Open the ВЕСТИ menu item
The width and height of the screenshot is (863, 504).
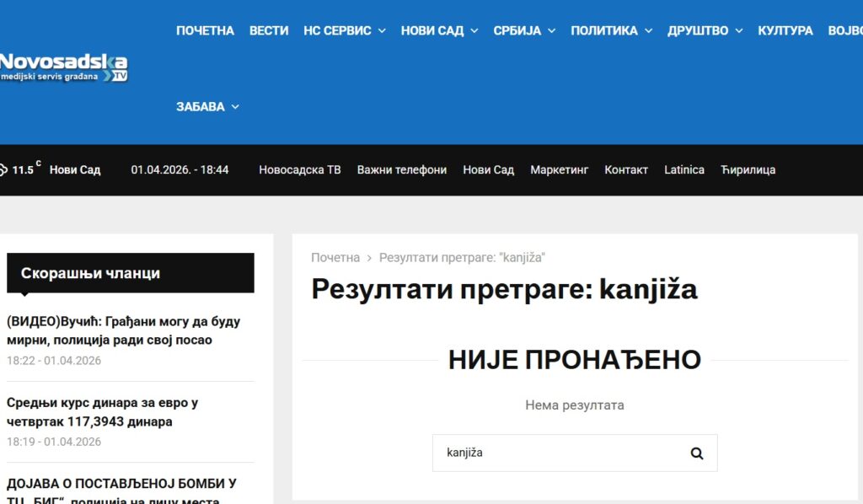[269, 30]
